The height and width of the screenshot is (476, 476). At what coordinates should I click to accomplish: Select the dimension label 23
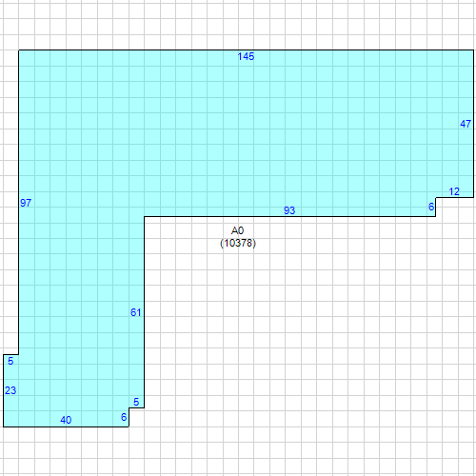pos(10,390)
